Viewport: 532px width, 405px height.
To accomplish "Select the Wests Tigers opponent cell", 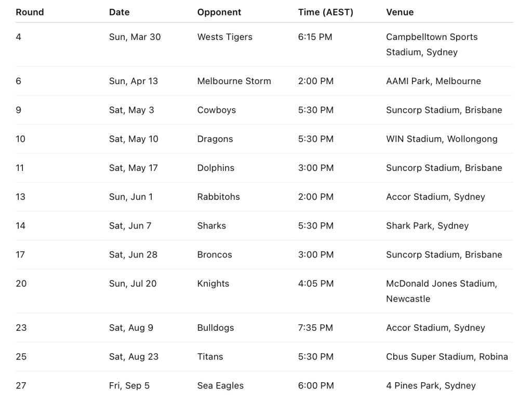I will click(x=224, y=37).
